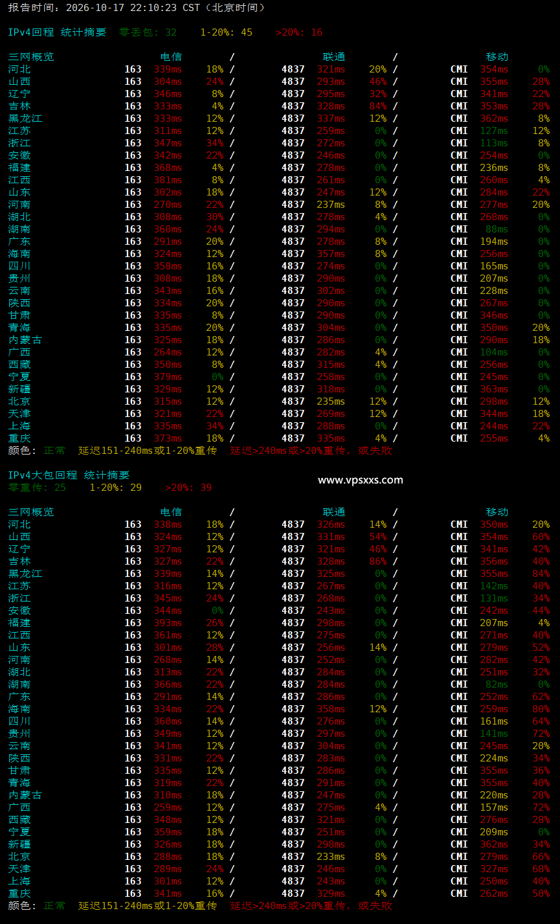Click the >20%: 39 summary value
Viewport: 560px width, 924px height.
188,488
